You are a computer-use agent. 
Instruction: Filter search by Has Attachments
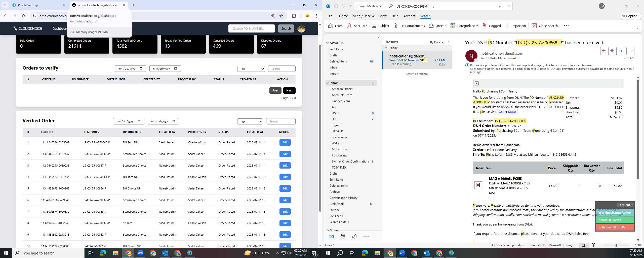pos(409,26)
